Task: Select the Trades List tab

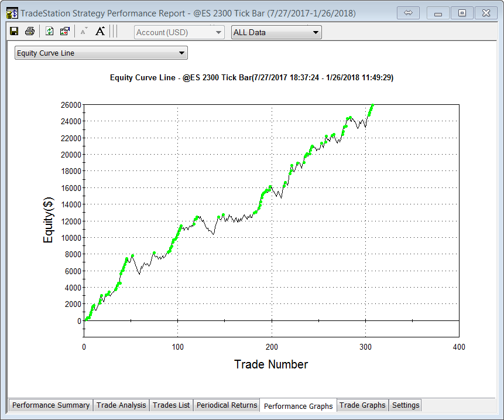Action: tap(171, 405)
